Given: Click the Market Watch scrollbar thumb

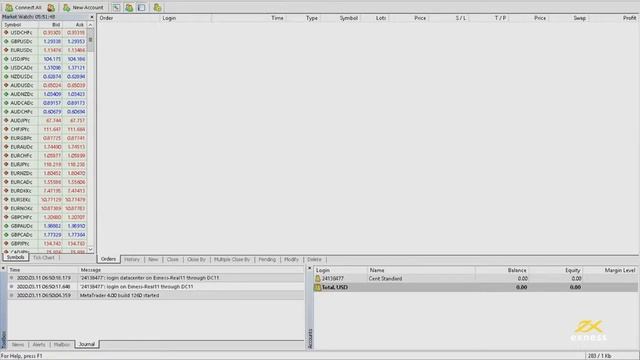Looking at the screenshot, I should coord(91,40).
